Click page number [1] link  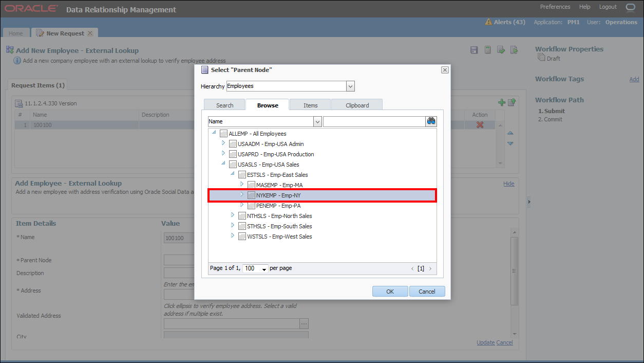(421, 268)
